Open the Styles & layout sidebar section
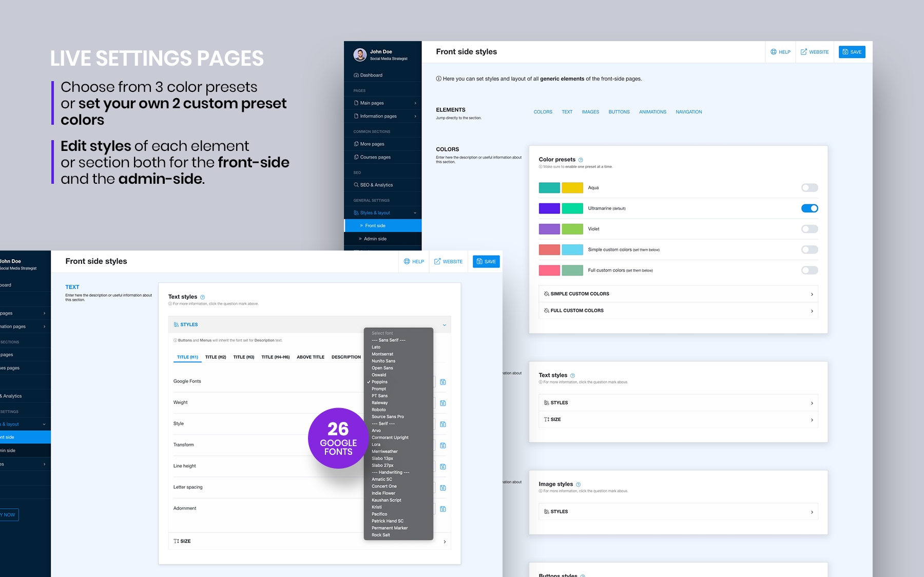The width and height of the screenshot is (924, 577). [x=375, y=213]
